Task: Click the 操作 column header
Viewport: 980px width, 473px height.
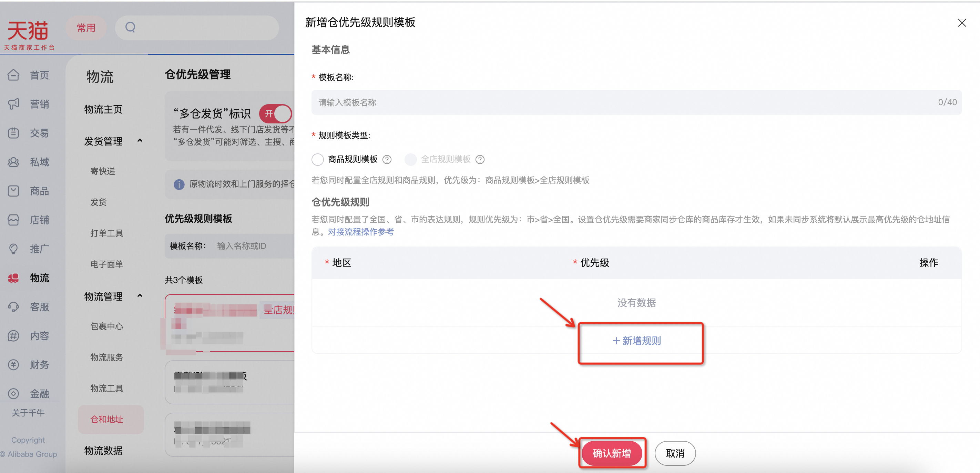Action: pyautogui.click(x=929, y=263)
